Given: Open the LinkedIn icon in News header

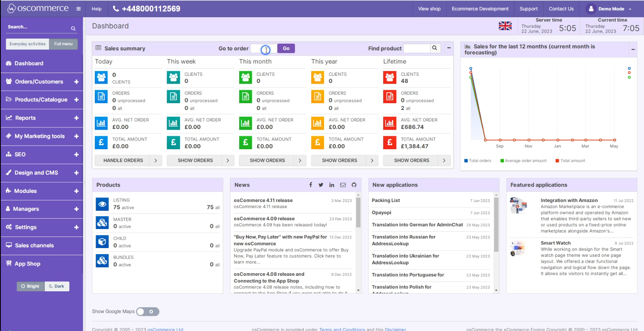Looking at the screenshot, I should pyautogui.click(x=332, y=185).
